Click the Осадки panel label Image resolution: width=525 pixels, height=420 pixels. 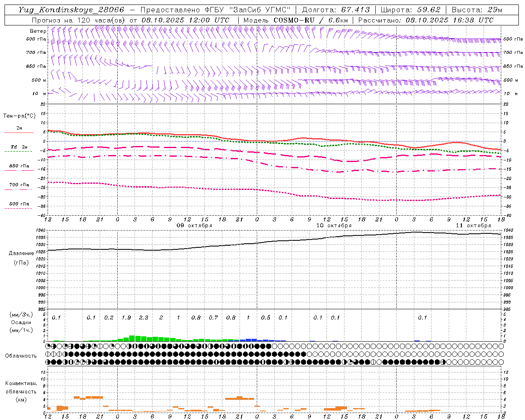21,322
